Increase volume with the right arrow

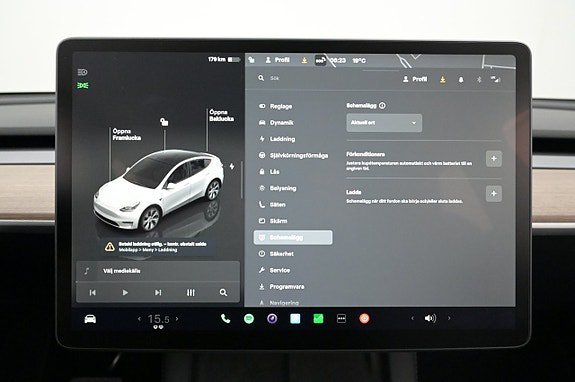tap(449, 318)
